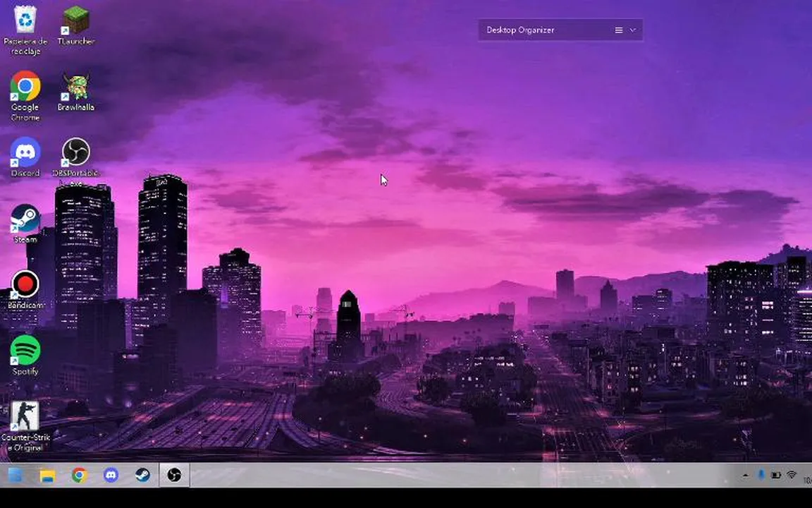Click the Google Chrome desktop shortcut
The width and height of the screenshot is (812, 508).
(25, 95)
